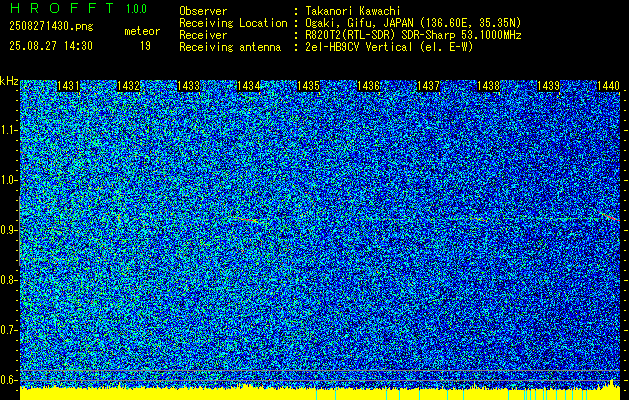
Task: Click antenna 2el-HB9CV Vertical text
Action: point(389,47)
